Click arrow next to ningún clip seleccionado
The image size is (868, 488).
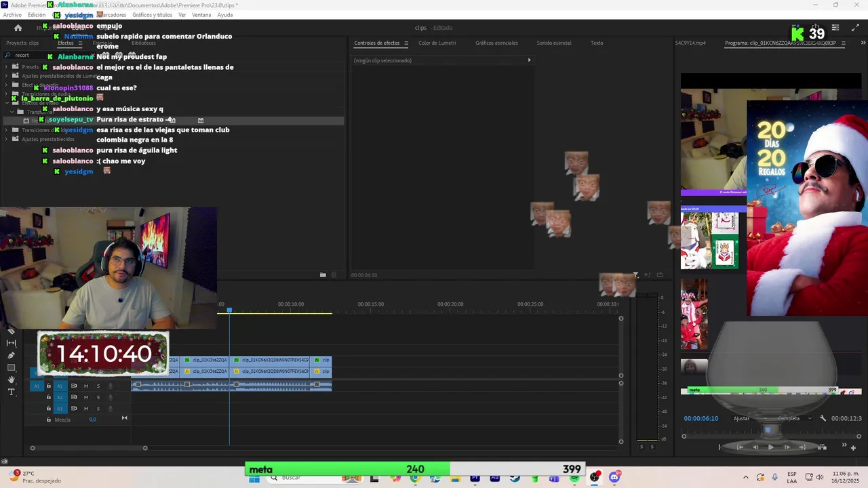click(529, 60)
